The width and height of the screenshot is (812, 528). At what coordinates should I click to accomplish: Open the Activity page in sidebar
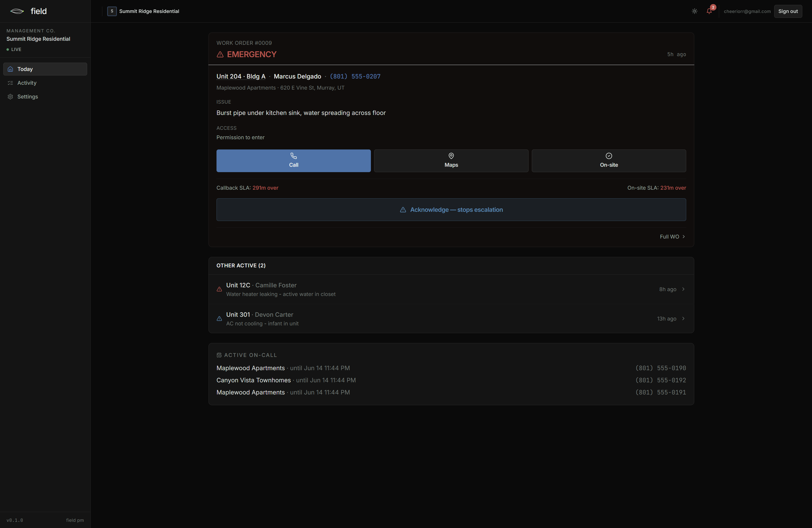45,83
